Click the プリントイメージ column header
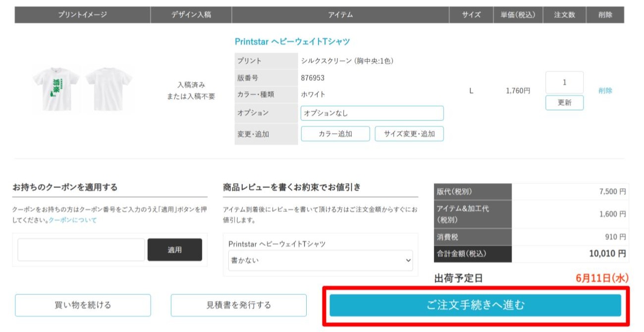Screen dimensions: 644x332 (82, 15)
